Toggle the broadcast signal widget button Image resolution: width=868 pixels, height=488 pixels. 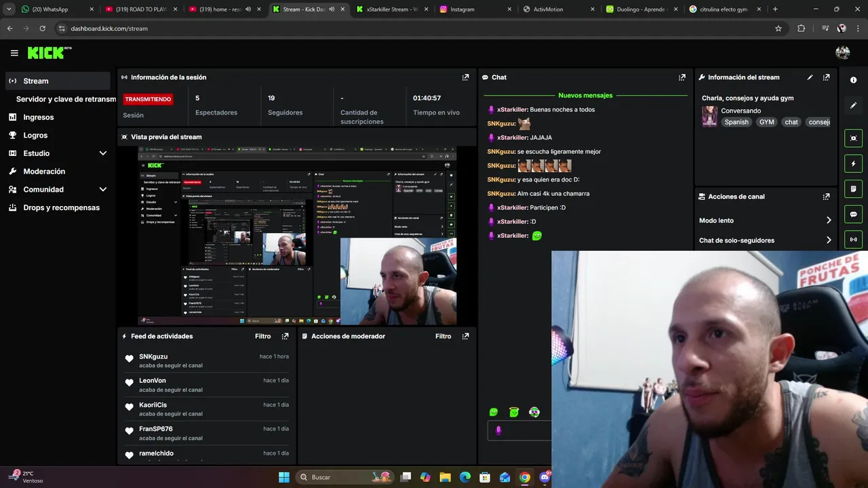[853, 239]
